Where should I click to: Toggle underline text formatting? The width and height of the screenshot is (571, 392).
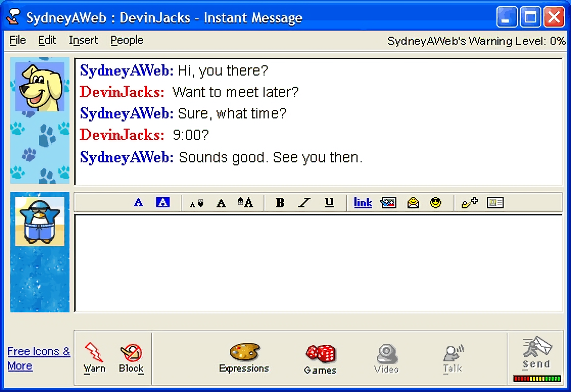tap(329, 202)
